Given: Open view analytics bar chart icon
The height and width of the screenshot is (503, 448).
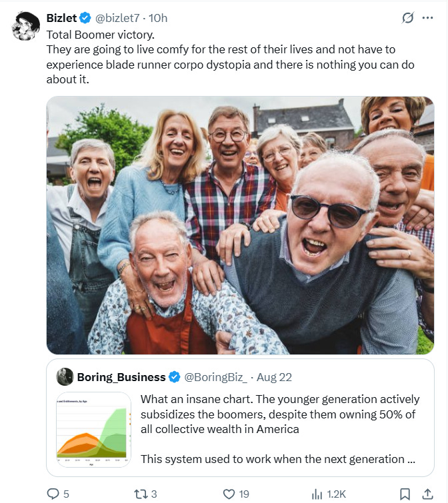Looking at the screenshot, I should [x=317, y=494].
